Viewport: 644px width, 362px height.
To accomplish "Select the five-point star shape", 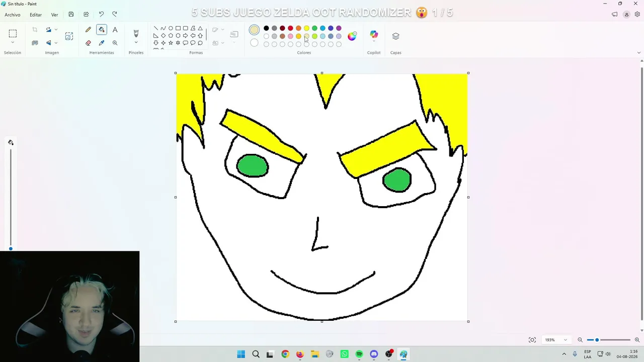I will point(171,43).
